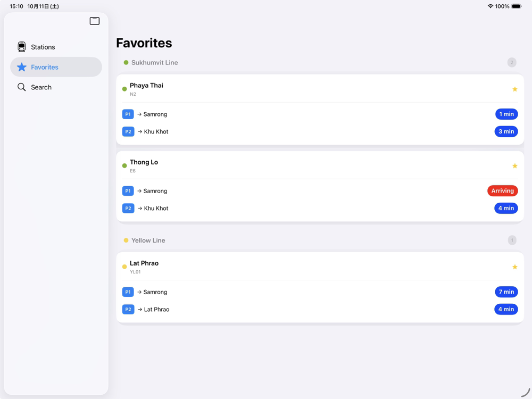Select the Favorites star icon in sidebar
This screenshot has height=399, width=532.
[22, 67]
